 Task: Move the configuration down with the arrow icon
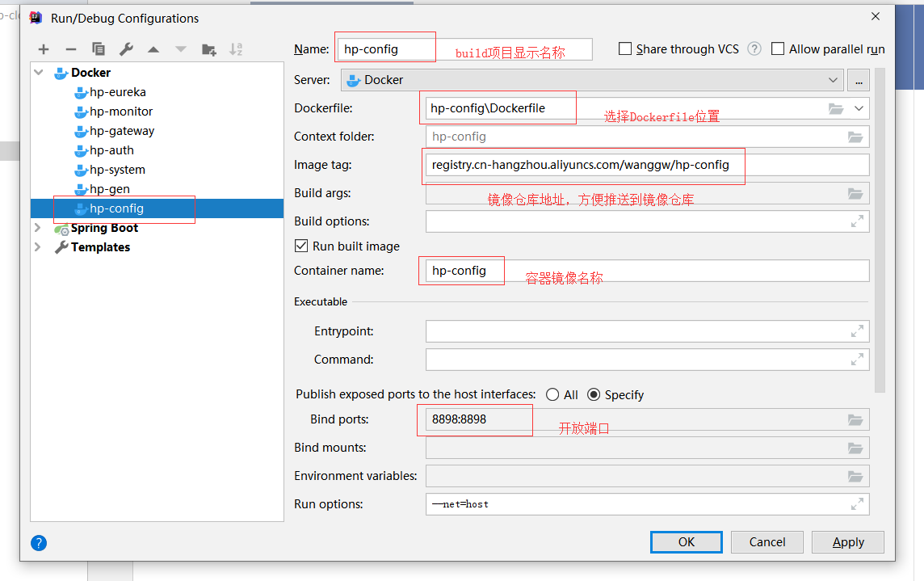[181, 49]
